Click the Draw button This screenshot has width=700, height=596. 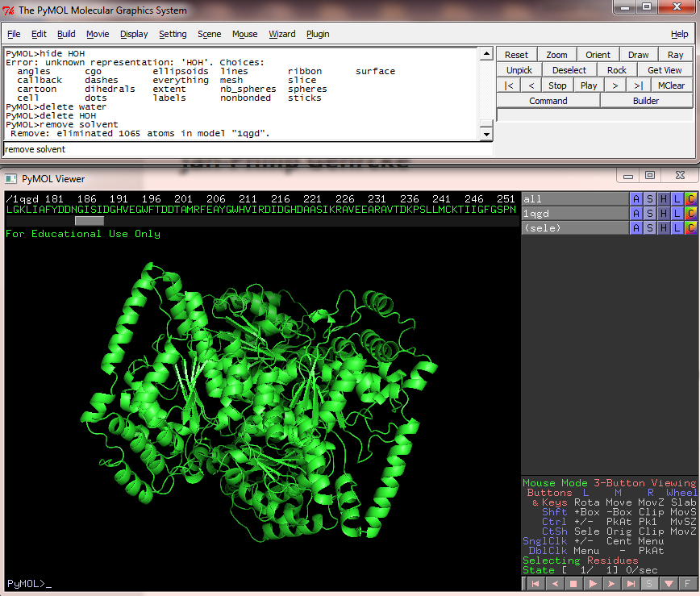click(639, 55)
